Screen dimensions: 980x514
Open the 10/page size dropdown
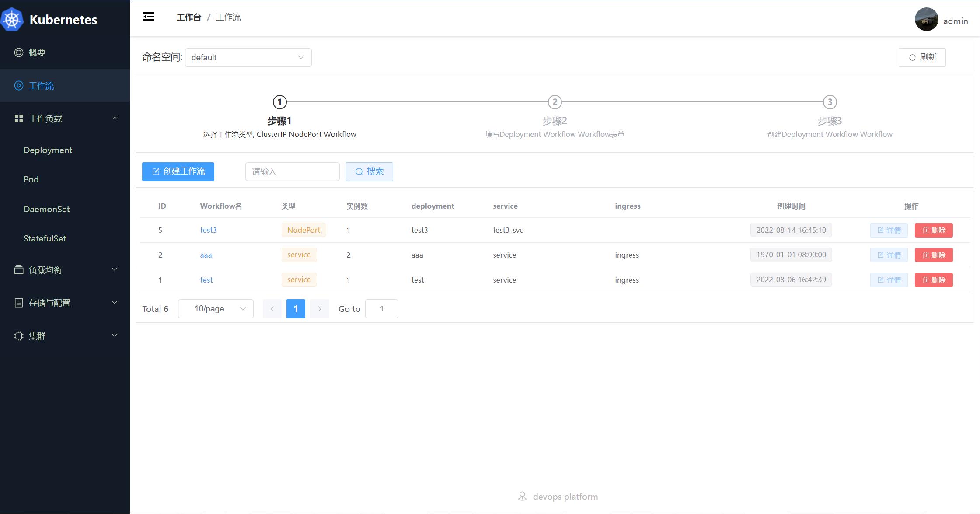click(x=216, y=309)
